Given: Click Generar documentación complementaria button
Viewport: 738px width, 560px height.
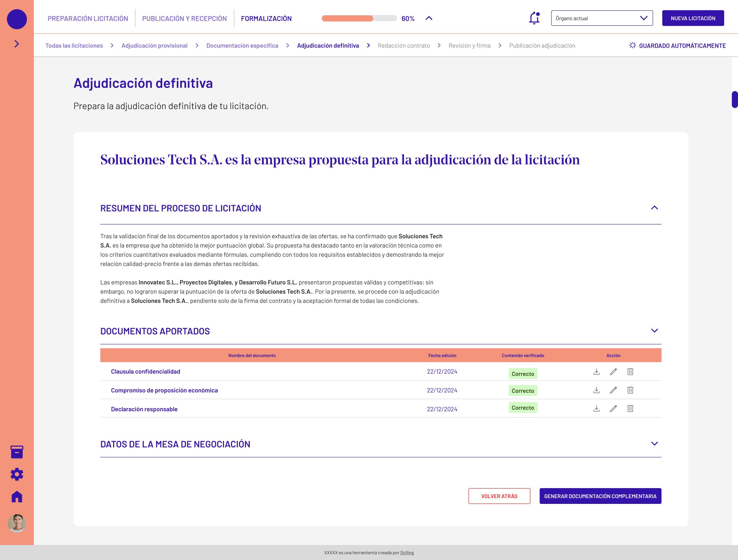Looking at the screenshot, I should 600,496.
